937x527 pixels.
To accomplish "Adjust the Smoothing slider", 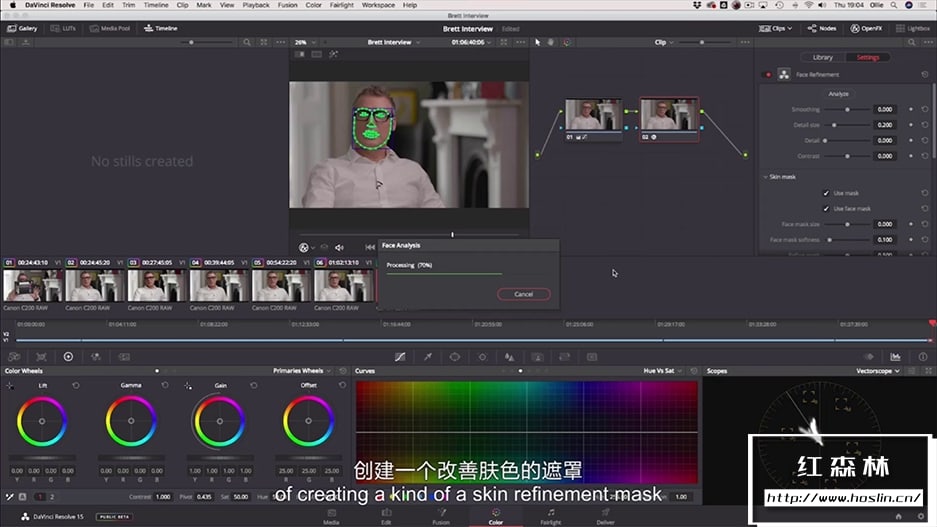I will 847,109.
